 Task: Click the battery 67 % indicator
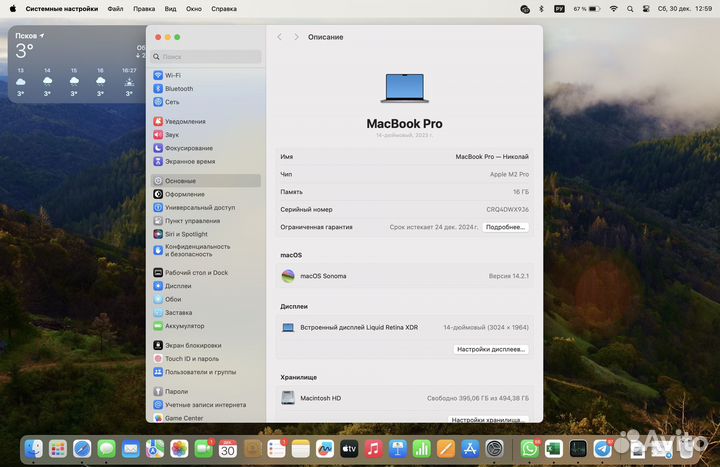pos(587,9)
